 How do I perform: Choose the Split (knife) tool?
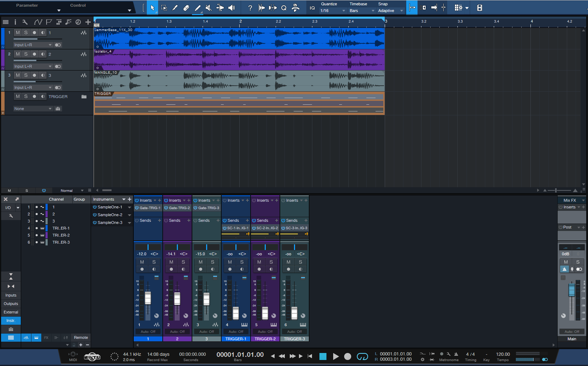pos(175,7)
